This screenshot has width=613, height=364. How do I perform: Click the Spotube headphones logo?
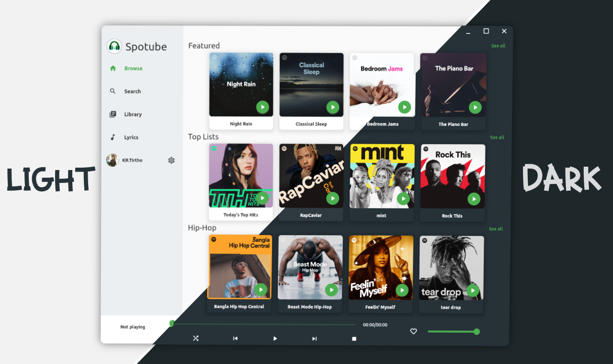pyautogui.click(x=113, y=46)
